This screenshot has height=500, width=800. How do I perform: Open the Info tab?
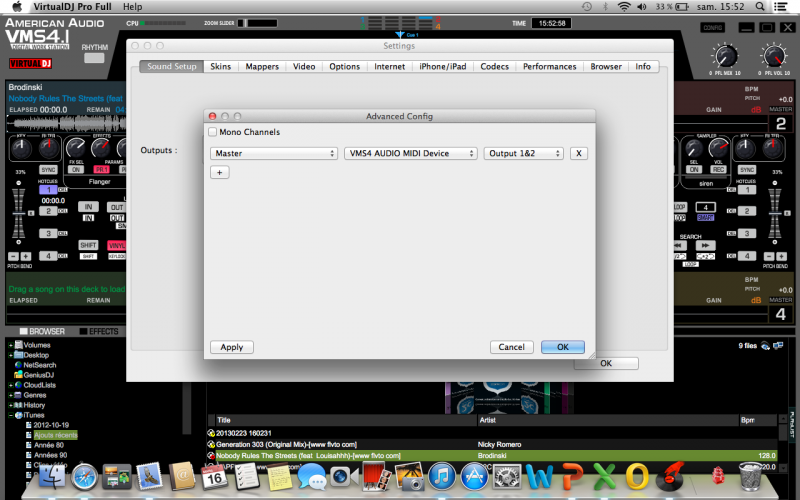tap(643, 66)
